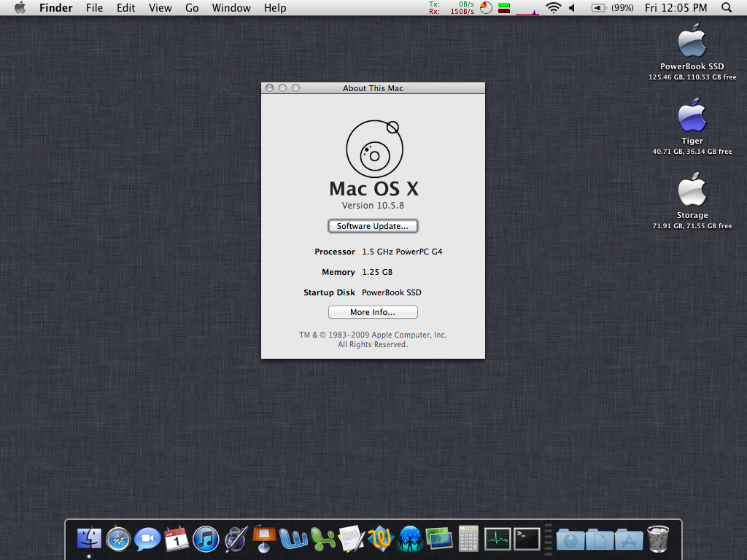
Task: Open the Finder menu
Action: point(55,7)
